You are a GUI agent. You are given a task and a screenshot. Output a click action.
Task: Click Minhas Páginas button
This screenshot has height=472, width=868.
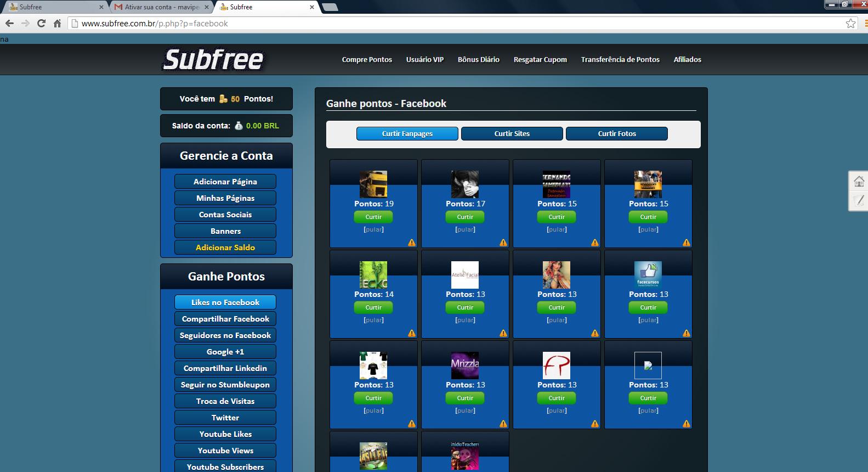pyautogui.click(x=225, y=198)
